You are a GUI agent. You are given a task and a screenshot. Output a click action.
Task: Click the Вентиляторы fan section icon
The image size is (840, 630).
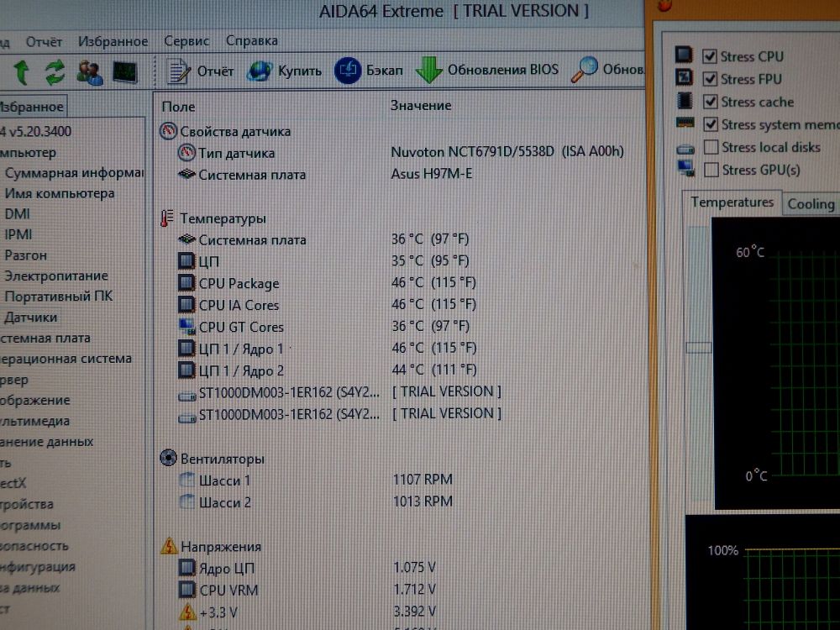(168, 459)
